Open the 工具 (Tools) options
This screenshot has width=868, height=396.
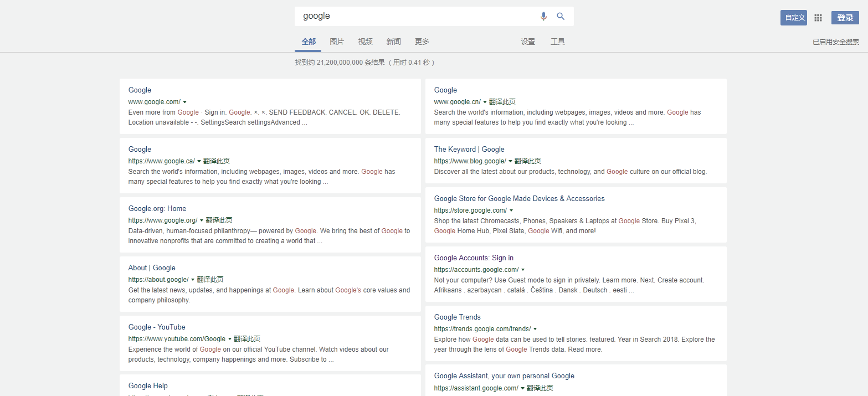coord(558,42)
